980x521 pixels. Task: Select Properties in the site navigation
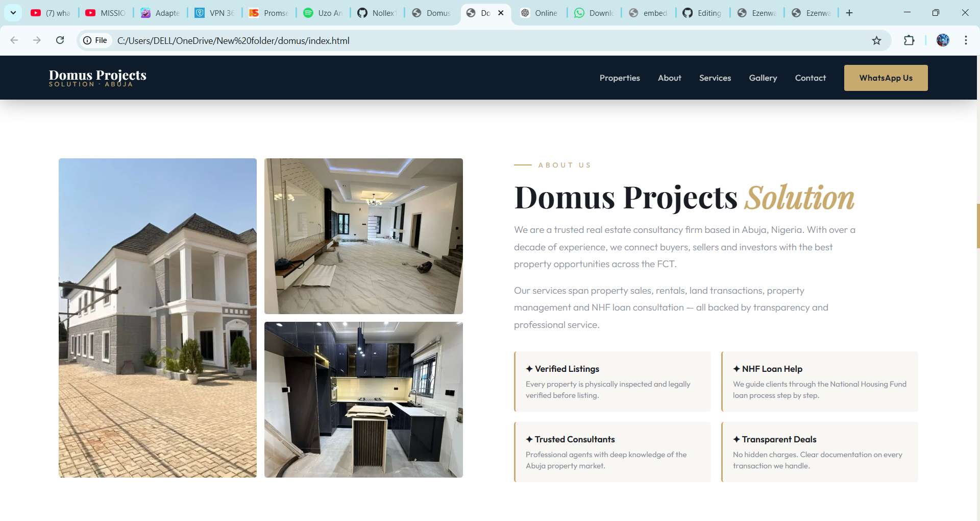[x=620, y=78]
